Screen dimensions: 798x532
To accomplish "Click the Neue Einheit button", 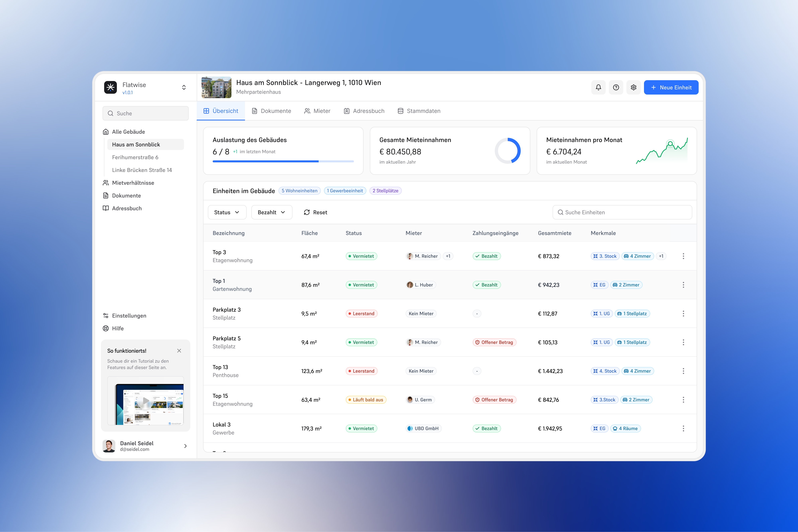I will 671,87.
